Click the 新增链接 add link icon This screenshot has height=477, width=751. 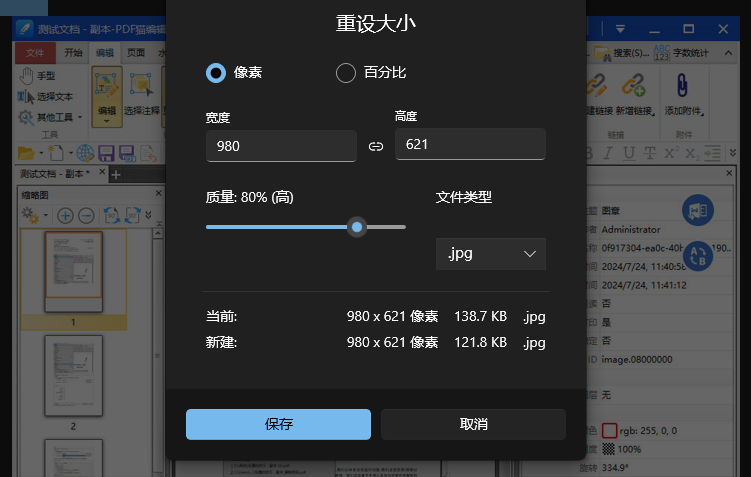pos(633,87)
